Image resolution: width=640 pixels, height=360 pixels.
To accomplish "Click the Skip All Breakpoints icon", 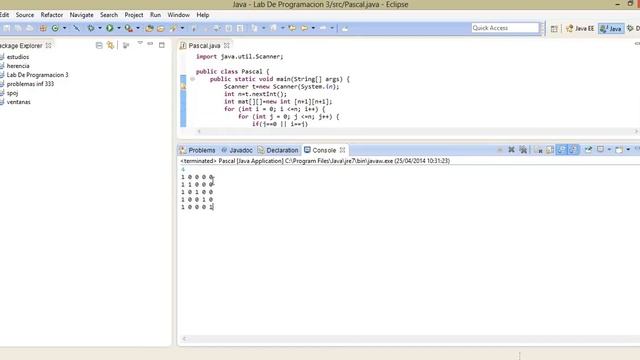I will (76, 28).
